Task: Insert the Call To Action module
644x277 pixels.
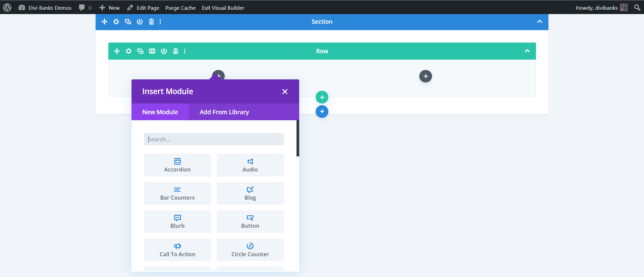Action: coord(177,250)
